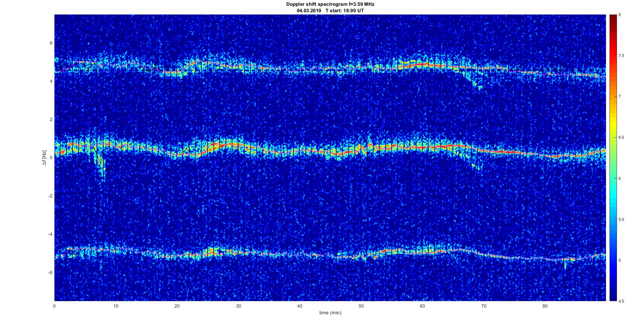This screenshot has width=644, height=323.
Task: Click the x-axis tick label '80'
Action: [545, 306]
